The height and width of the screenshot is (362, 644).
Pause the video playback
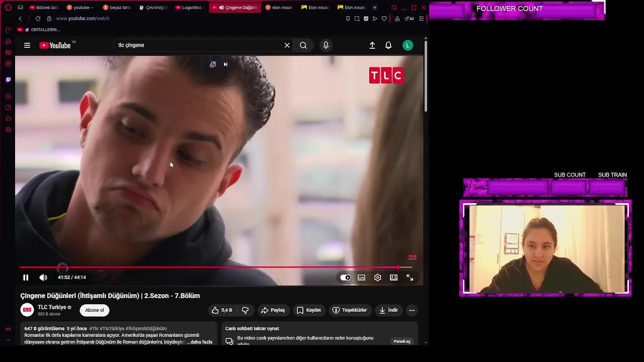point(26,278)
